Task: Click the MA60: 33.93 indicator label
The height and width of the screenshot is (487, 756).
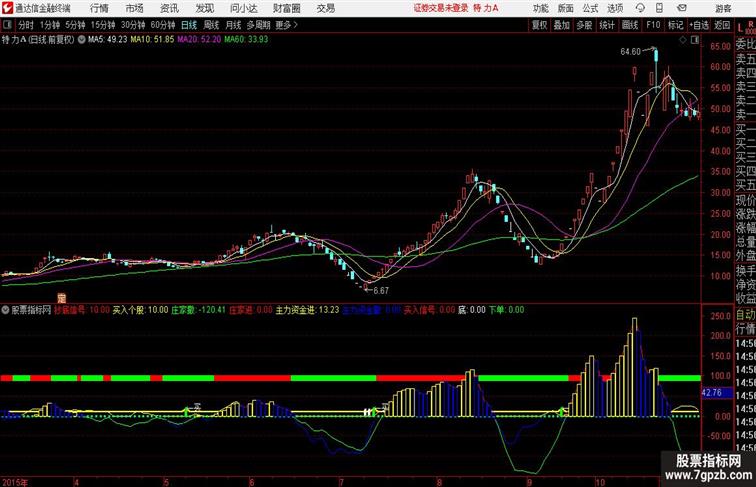Action: [246, 40]
